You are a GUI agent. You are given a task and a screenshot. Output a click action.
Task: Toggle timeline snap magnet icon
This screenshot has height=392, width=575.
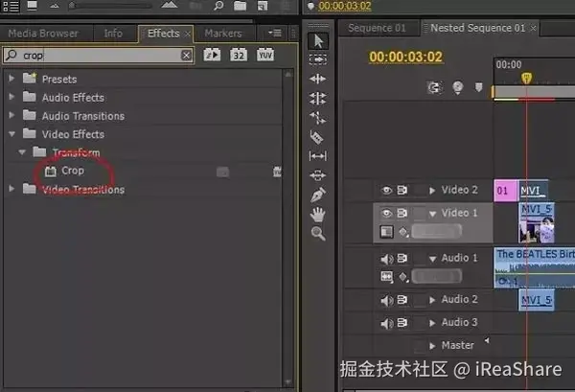(x=434, y=87)
